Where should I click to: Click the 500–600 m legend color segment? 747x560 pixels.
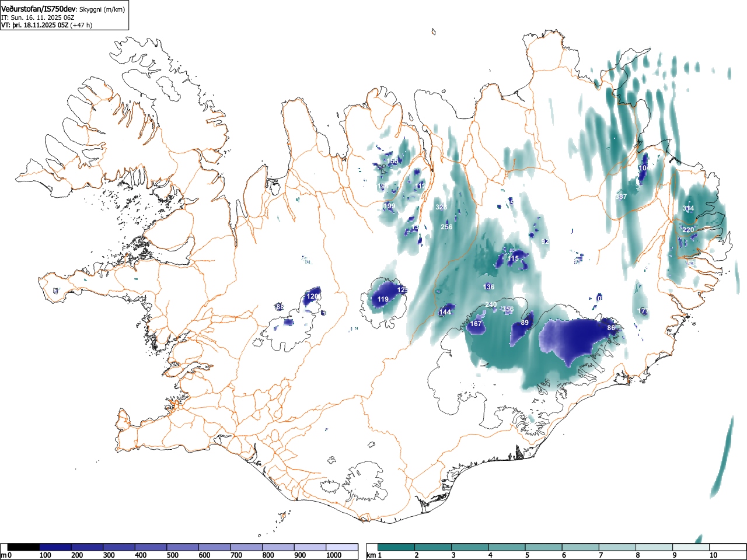pyautogui.click(x=183, y=547)
